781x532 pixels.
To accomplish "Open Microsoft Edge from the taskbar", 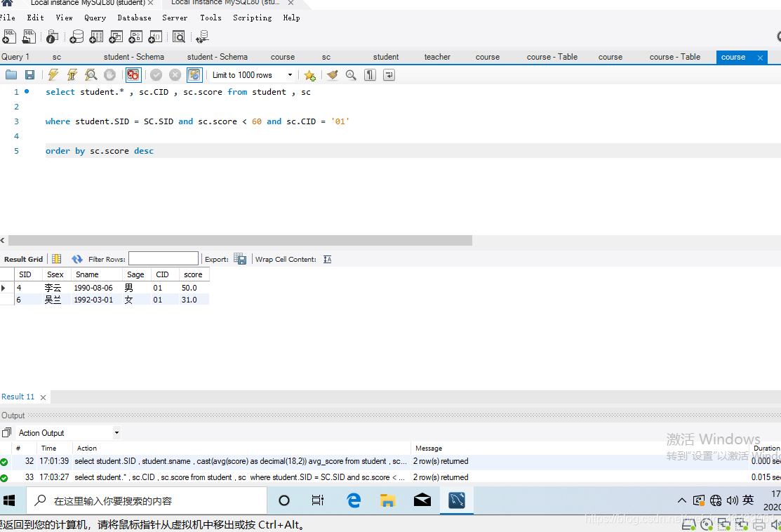I will pyautogui.click(x=354, y=500).
